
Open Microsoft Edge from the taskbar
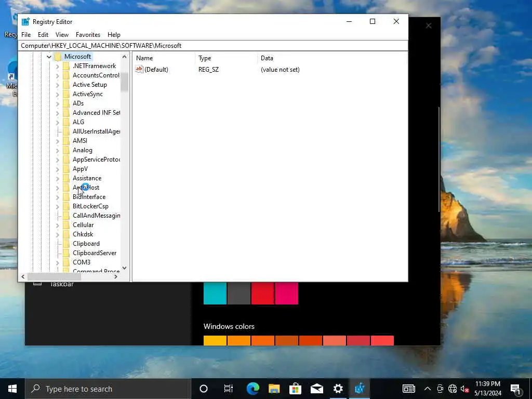click(x=253, y=389)
